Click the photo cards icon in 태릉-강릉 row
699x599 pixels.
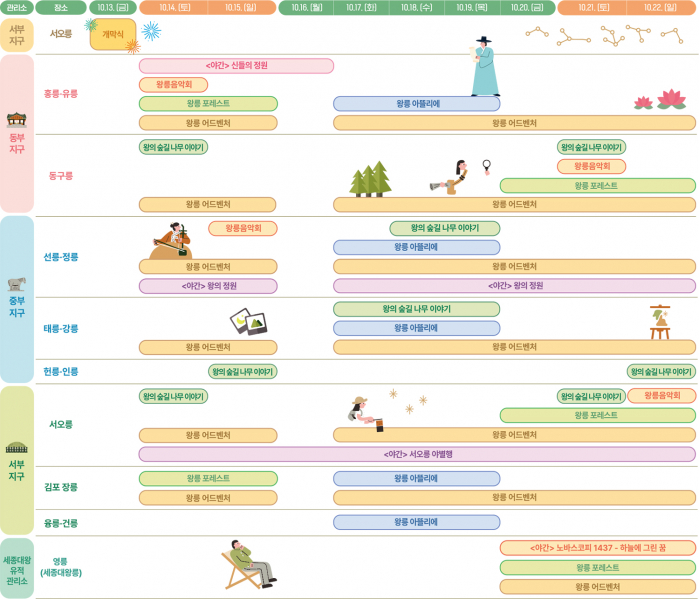[x=247, y=321]
